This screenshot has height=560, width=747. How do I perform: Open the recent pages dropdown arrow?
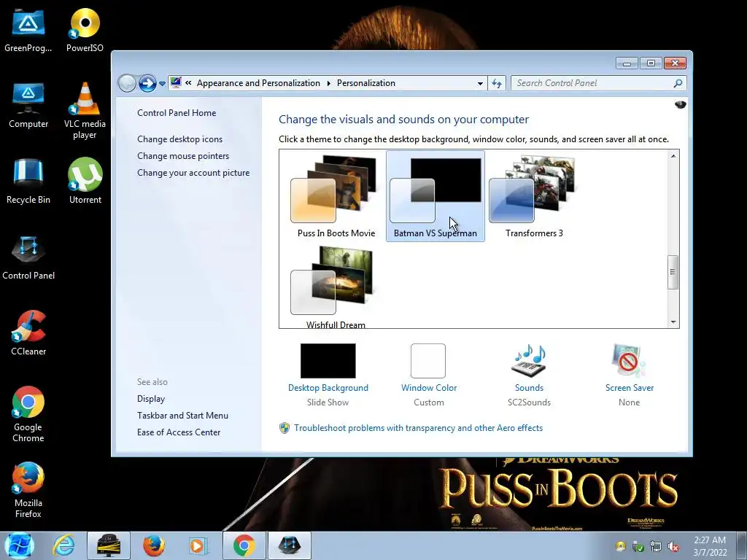click(163, 84)
